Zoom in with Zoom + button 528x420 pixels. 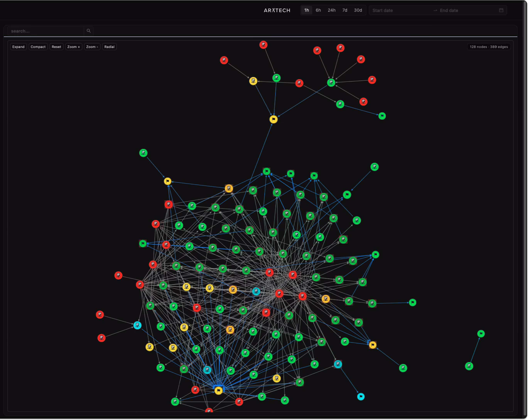[73, 47]
